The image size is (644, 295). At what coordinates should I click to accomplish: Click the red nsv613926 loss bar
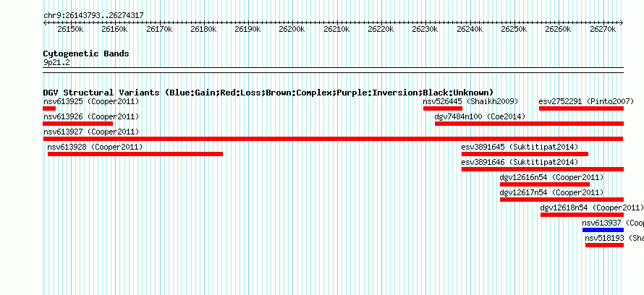tap(78, 124)
